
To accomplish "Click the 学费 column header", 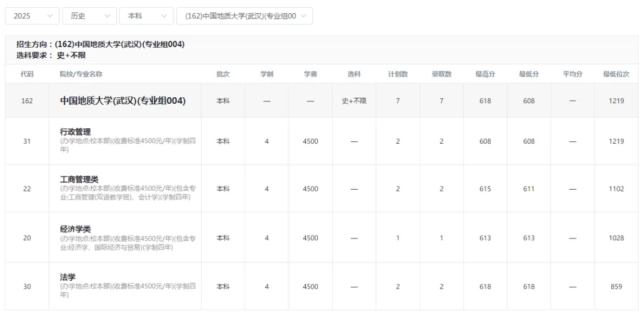I will point(311,75).
